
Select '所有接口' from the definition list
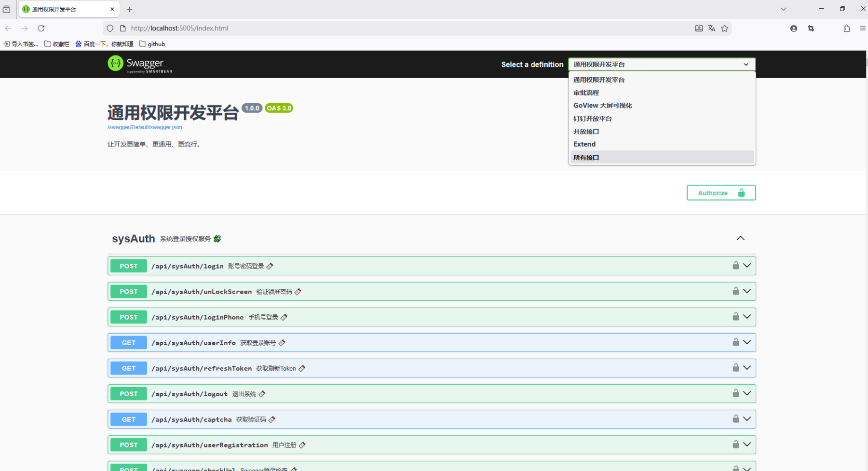586,158
